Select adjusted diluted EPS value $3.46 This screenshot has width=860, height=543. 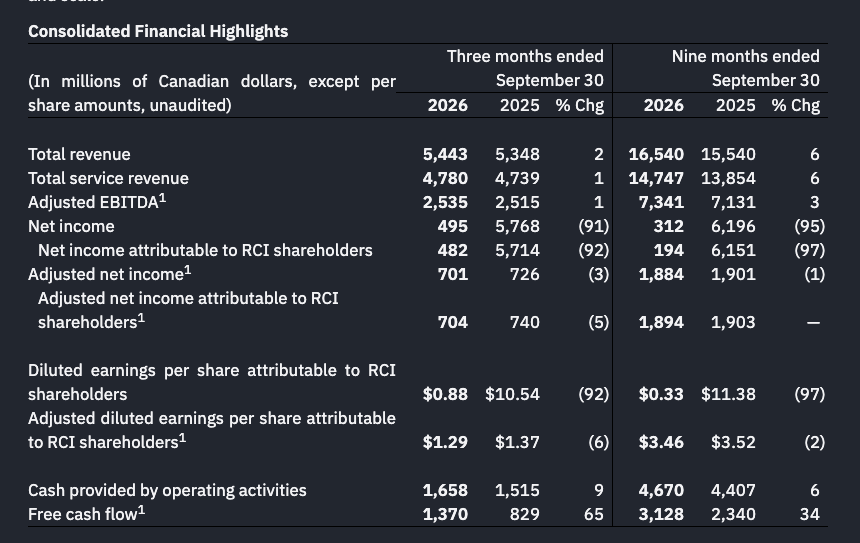pyautogui.click(x=661, y=443)
